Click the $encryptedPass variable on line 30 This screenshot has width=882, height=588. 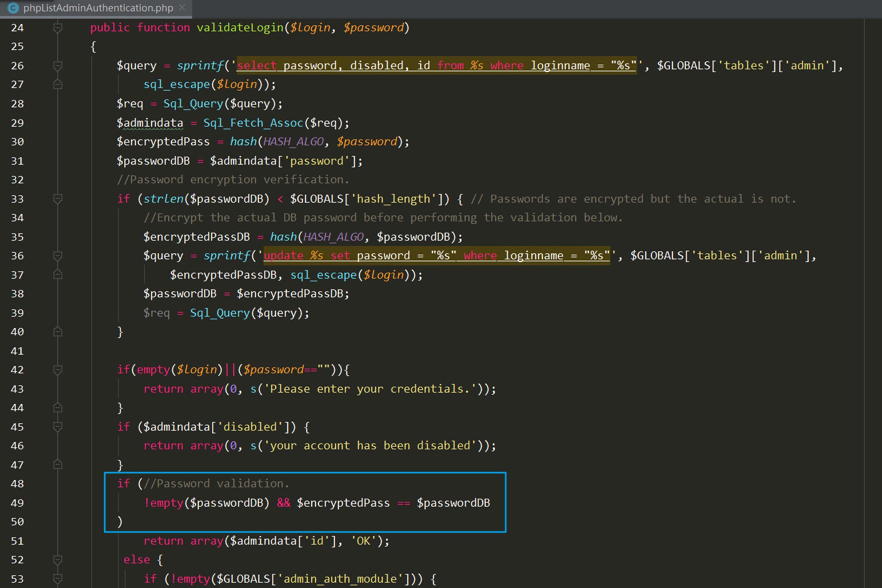(x=163, y=141)
